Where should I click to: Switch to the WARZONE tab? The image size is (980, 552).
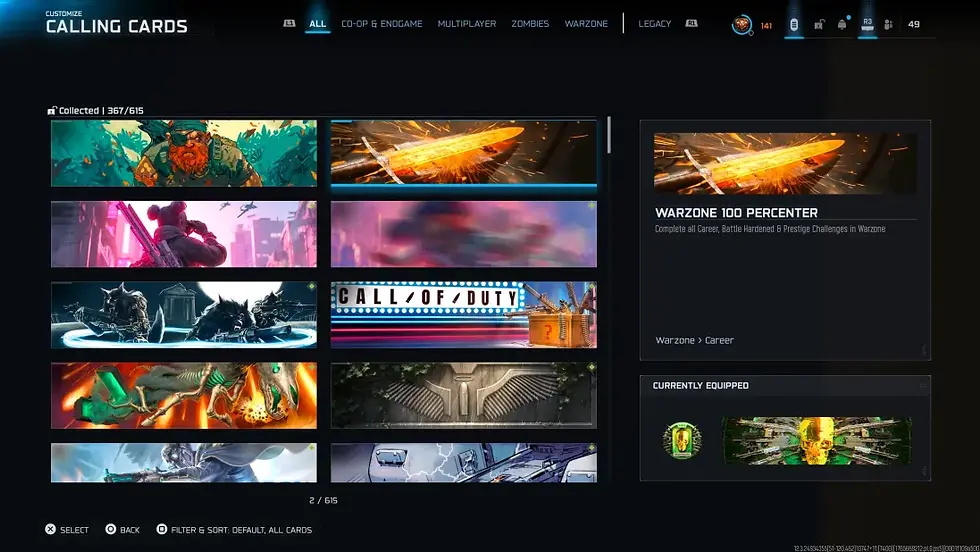586,24
